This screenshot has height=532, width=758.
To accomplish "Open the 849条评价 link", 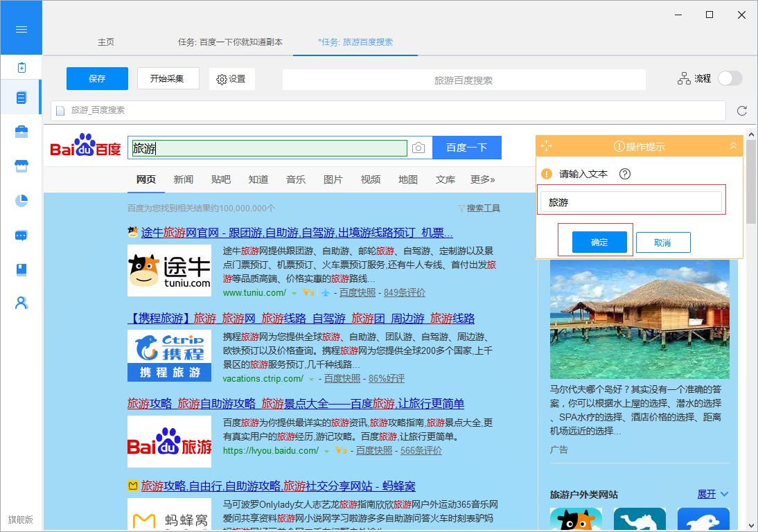I will (405, 293).
